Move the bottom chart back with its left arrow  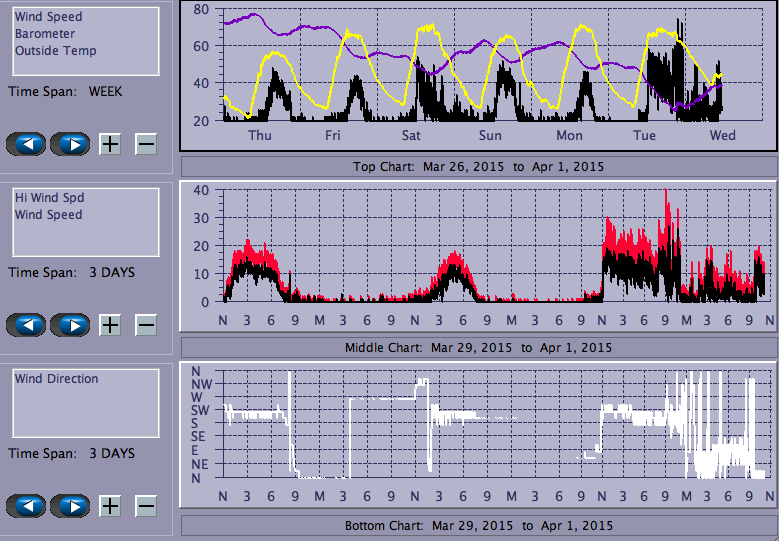pos(26,506)
